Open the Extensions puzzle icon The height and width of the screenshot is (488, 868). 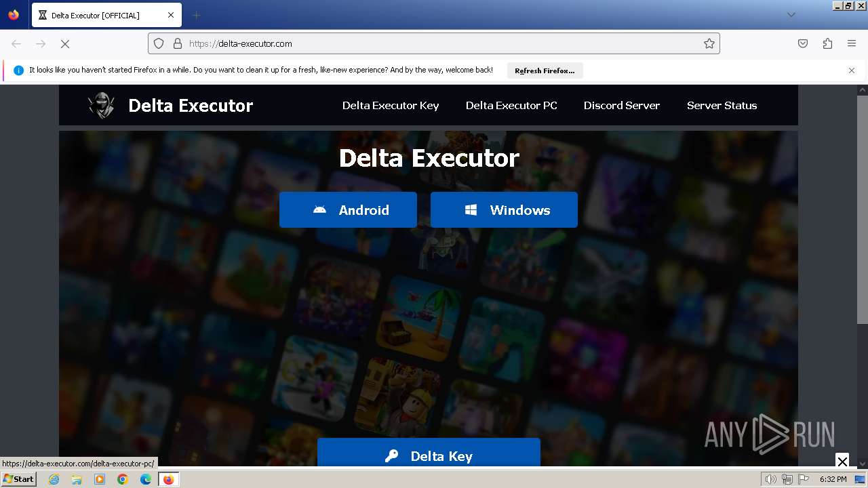pos(827,43)
